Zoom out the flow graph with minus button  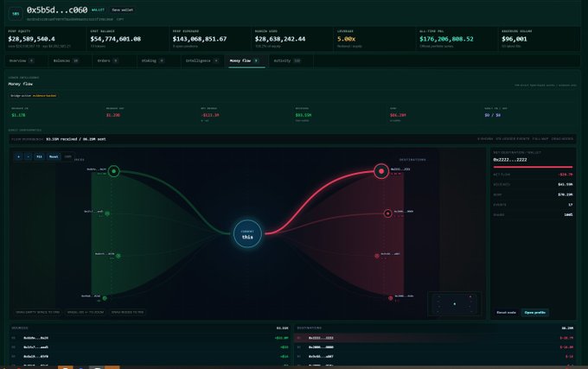pos(29,156)
